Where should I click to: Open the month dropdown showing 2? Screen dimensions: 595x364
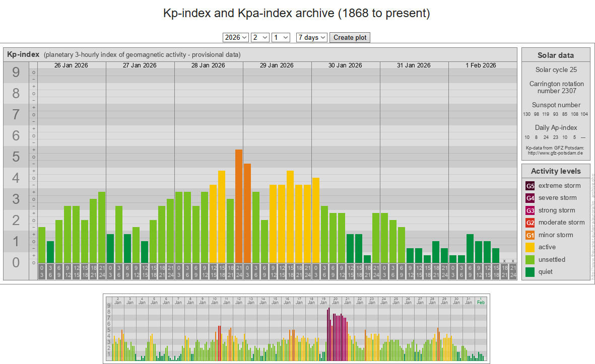[x=260, y=37]
